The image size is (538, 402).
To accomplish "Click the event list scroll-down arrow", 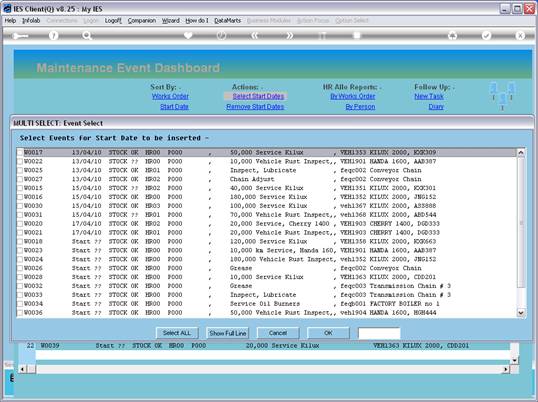I will (x=521, y=312).
